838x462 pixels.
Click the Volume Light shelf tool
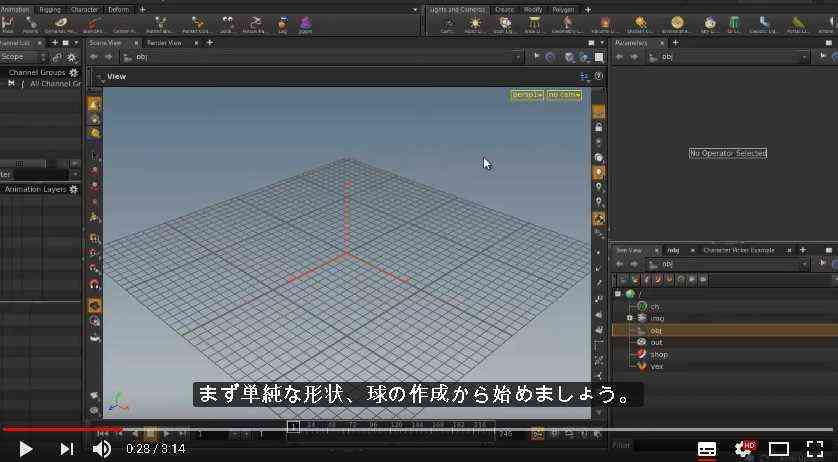click(x=604, y=25)
